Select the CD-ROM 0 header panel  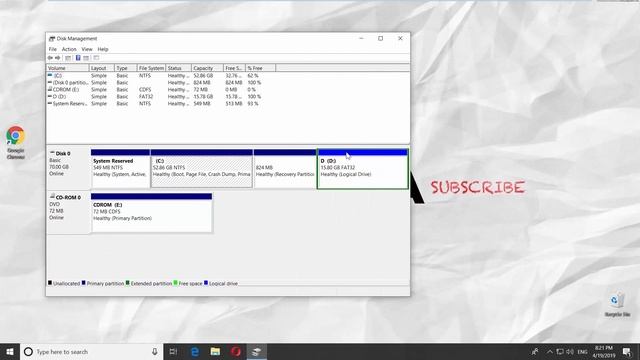[68, 213]
